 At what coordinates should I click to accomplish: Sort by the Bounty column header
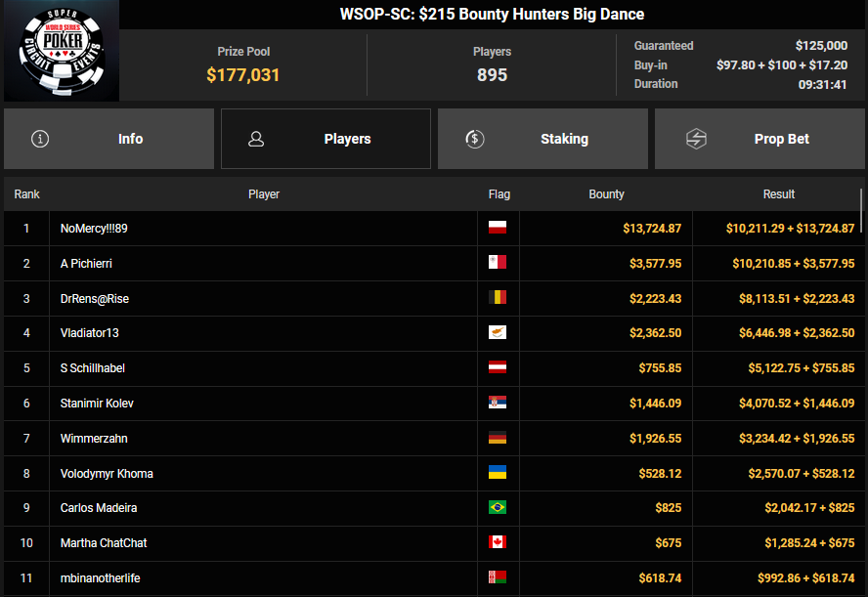point(606,194)
